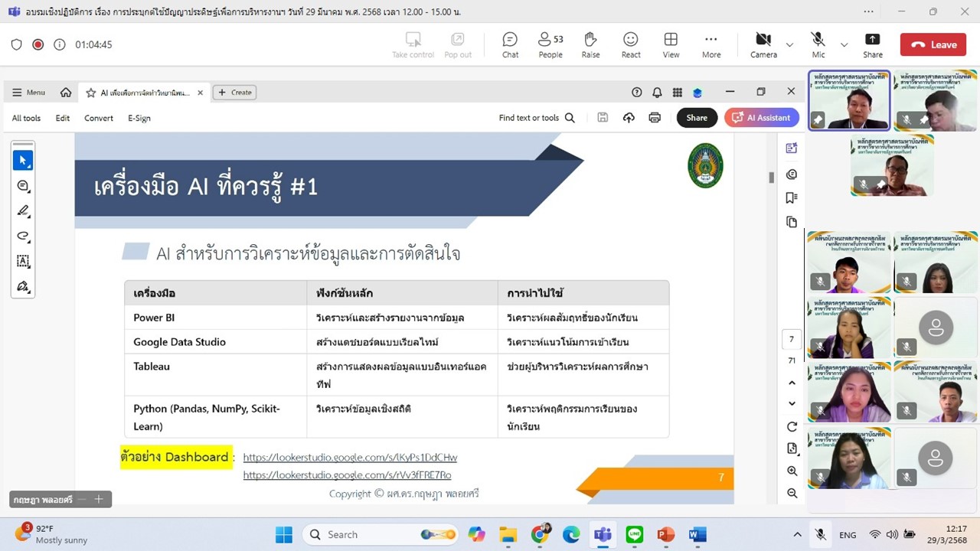Expand the Camera options arrow
Image resolution: width=980 pixels, height=551 pixels.
[x=789, y=44]
